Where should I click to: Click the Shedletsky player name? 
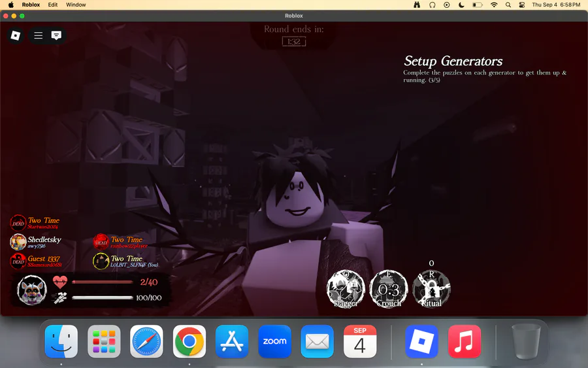click(x=44, y=239)
